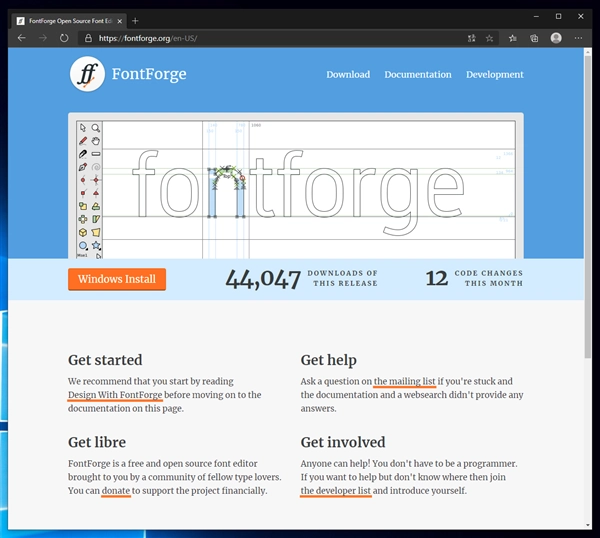600x538 pixels.
Task: Open the Design With FontForge link
Action: pyautogui.click(x=115, y=395)
